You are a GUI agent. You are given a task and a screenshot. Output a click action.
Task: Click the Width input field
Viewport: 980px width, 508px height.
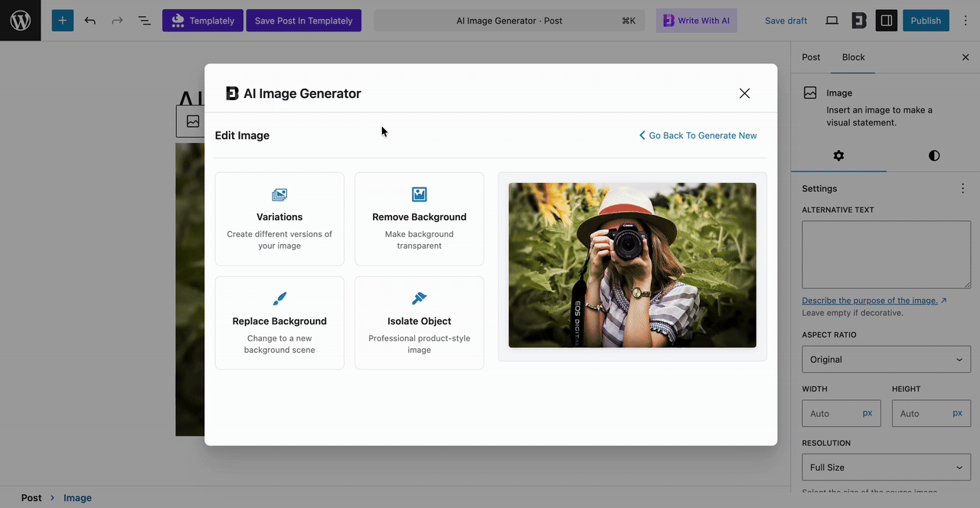click(830, 413)
